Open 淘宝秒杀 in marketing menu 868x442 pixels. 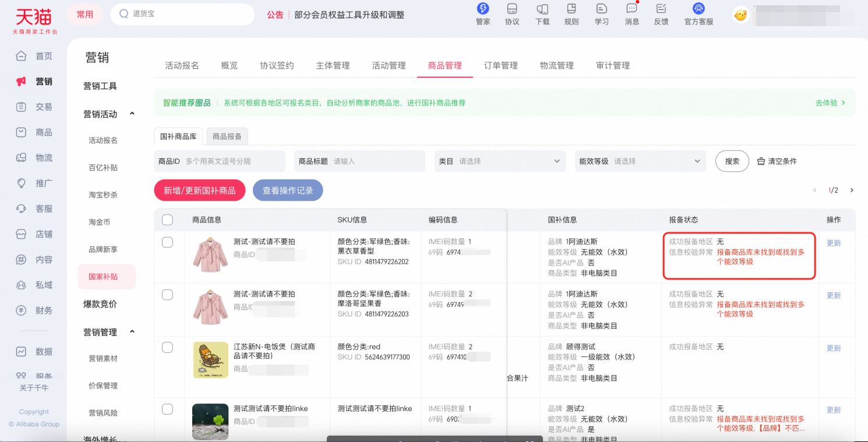(103, 195)
